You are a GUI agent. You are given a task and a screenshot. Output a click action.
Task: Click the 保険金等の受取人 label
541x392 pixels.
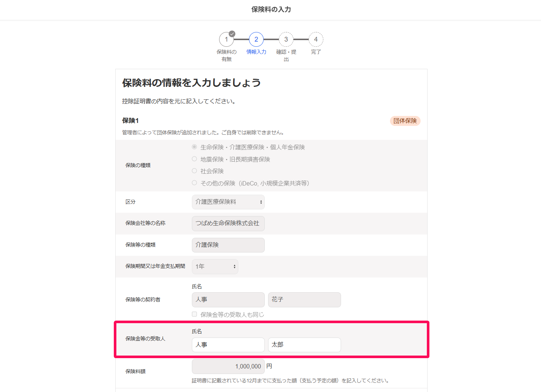point(145,339)
